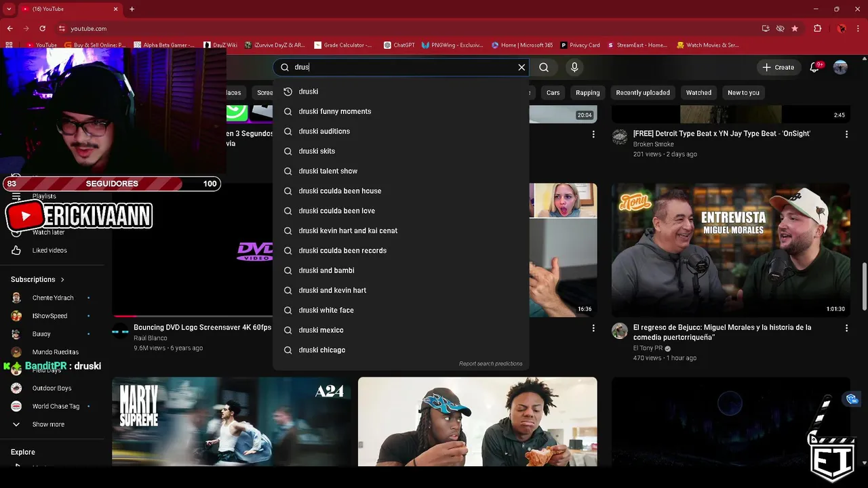The width and height of the screenshot is (868, 488).
Task: Open 'Bouncing DVD Logo Screensaver 4K 60fps' title
Action: coord(202,327)
